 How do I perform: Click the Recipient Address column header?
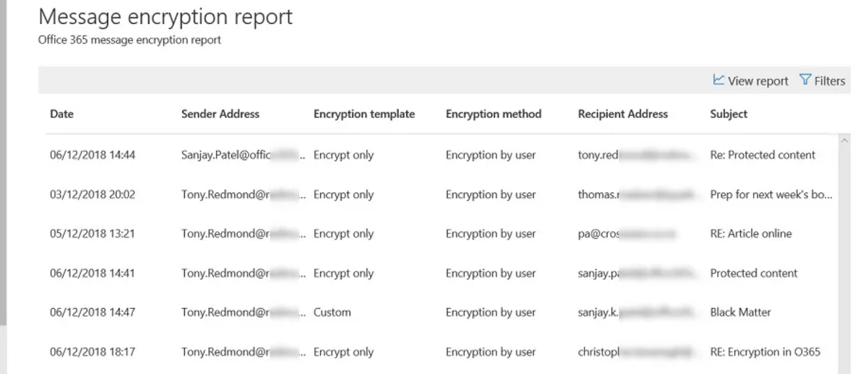point(623,114)
